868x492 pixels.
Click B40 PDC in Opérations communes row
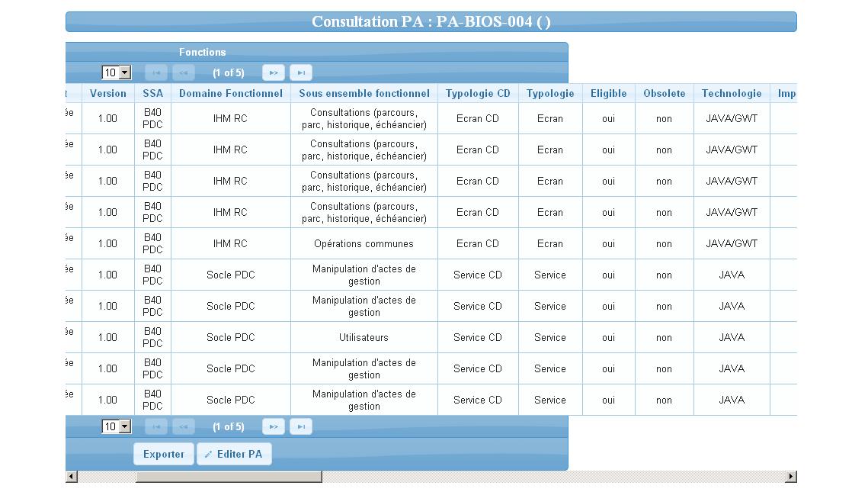point(152,243)
